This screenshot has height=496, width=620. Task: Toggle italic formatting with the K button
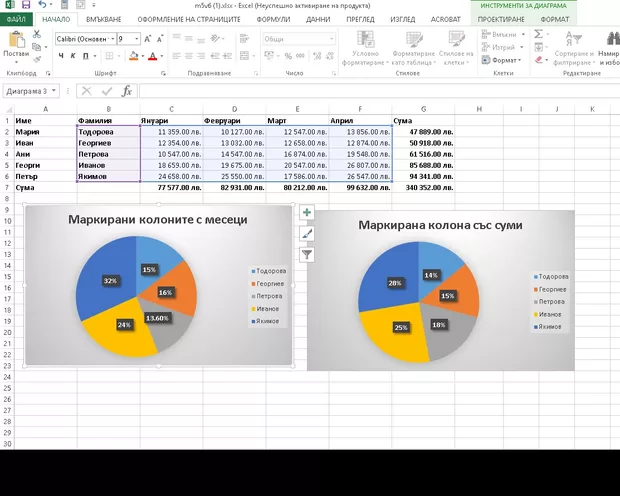[x=74, y=56]
